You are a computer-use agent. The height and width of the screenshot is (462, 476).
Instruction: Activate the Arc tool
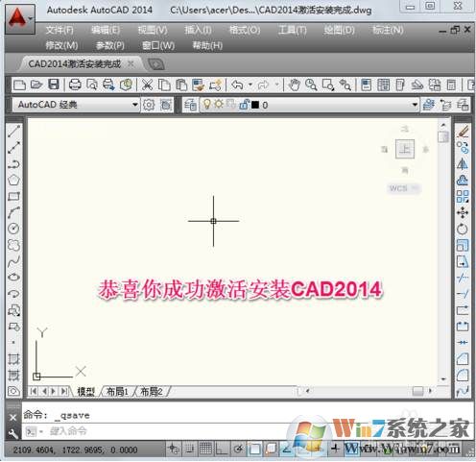[x=13, y=212]
